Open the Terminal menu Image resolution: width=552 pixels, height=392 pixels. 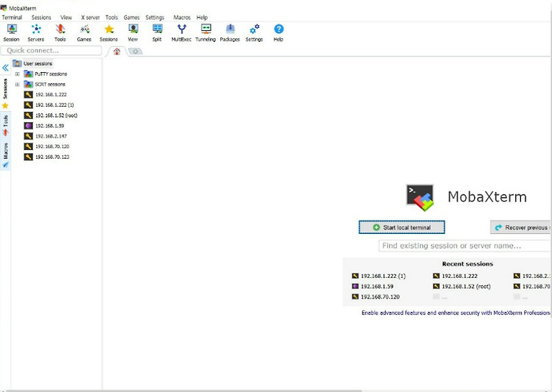tap(12, 17)
